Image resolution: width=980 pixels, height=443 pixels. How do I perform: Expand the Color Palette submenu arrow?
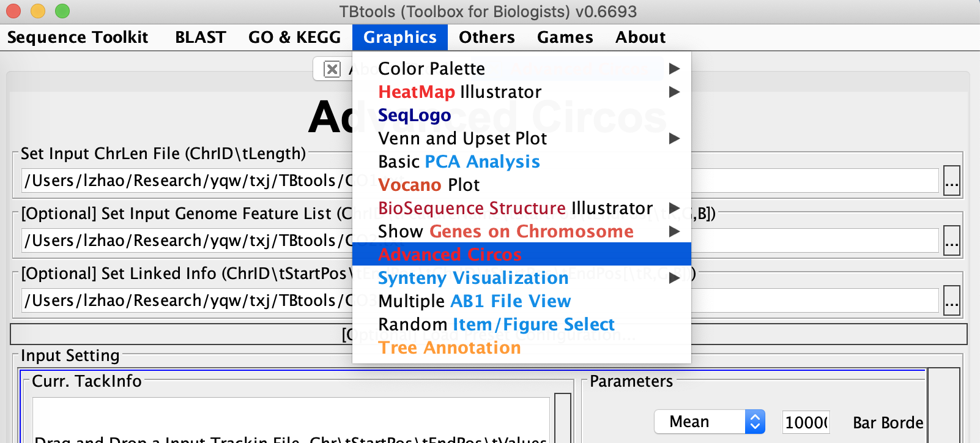[674, 69]
